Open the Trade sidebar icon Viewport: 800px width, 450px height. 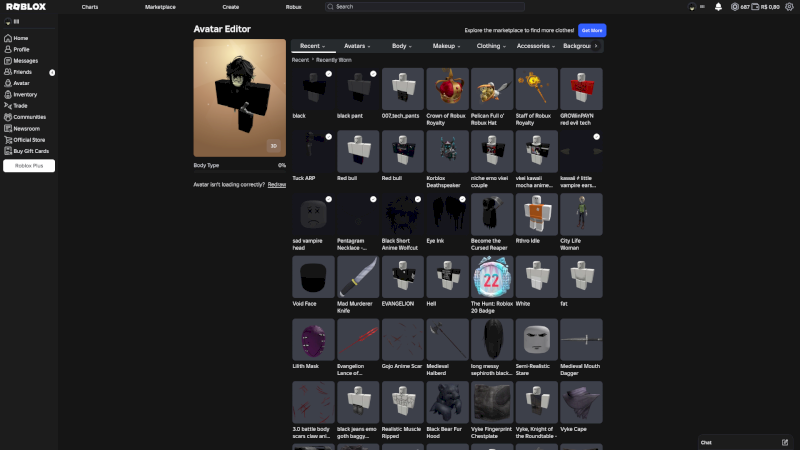[x=8, y=106]
